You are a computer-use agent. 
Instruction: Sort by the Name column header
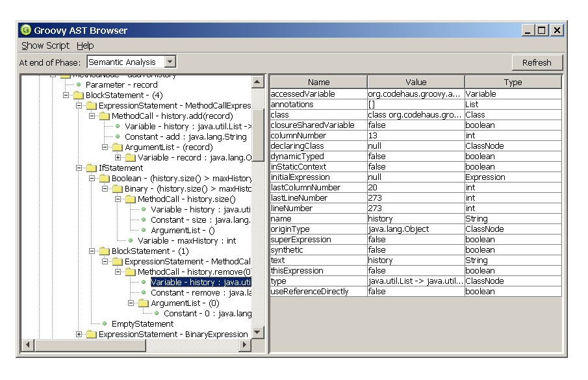coord(318,82)
